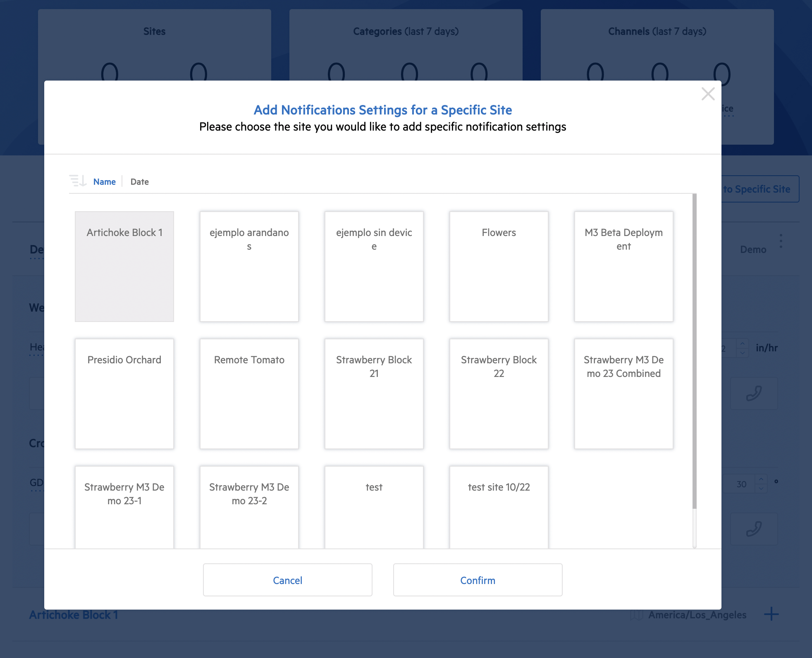The height and width of the screenshot is (658, 812).
Task: Select the Flowers site tile
Action: point(499,266)
